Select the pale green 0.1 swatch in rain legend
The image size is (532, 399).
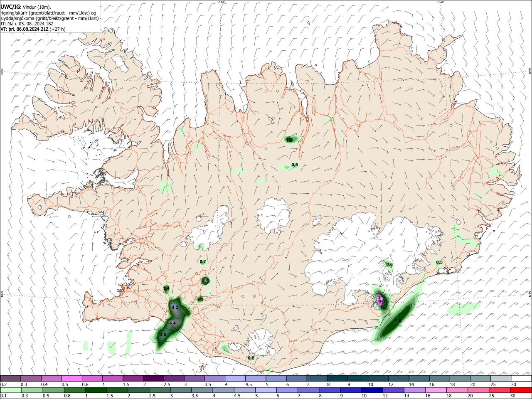[x=11, y=390]
